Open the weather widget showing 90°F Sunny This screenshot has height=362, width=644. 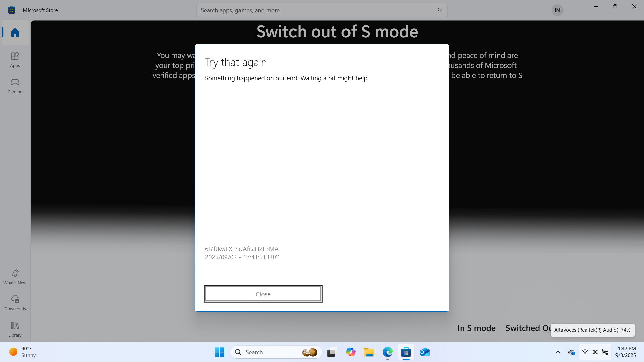tap(22, 352)
